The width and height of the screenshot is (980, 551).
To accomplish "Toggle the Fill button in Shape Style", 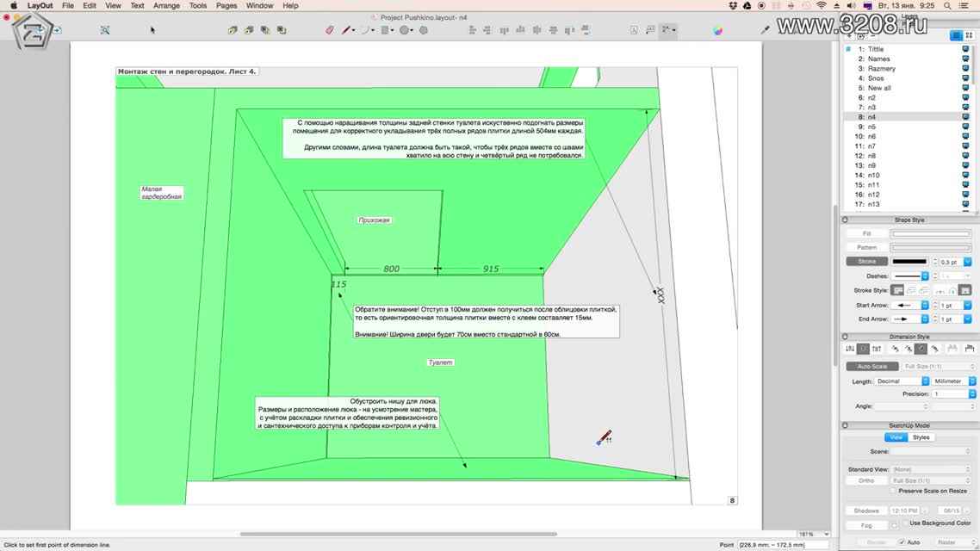I will pyautogui.click(x=867, y=233).
